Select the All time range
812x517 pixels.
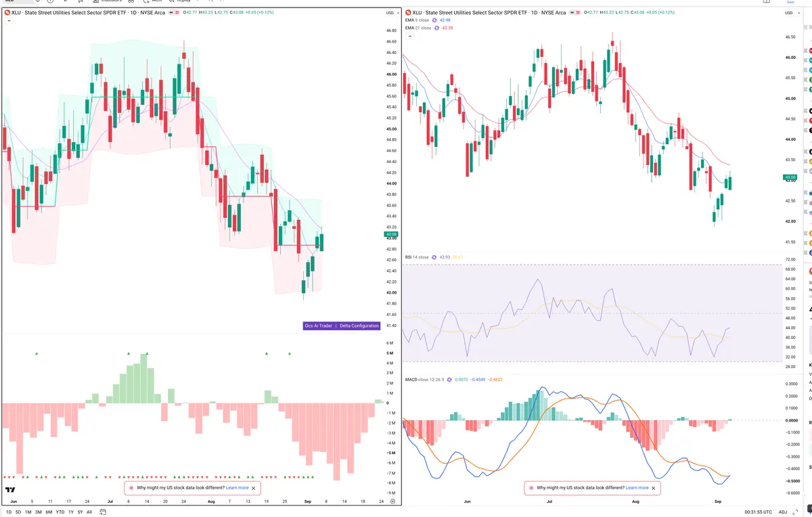click(x=89, y=512)
